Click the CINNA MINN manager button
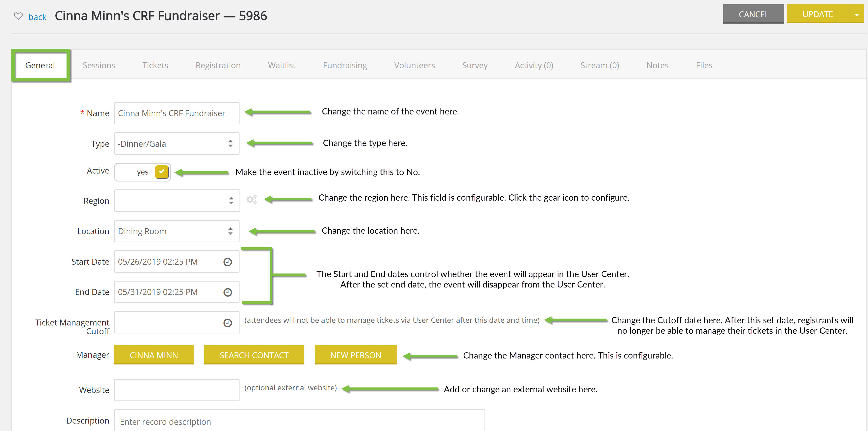The height and width of the screenshot is (431, 868). (x=154, y=355)
